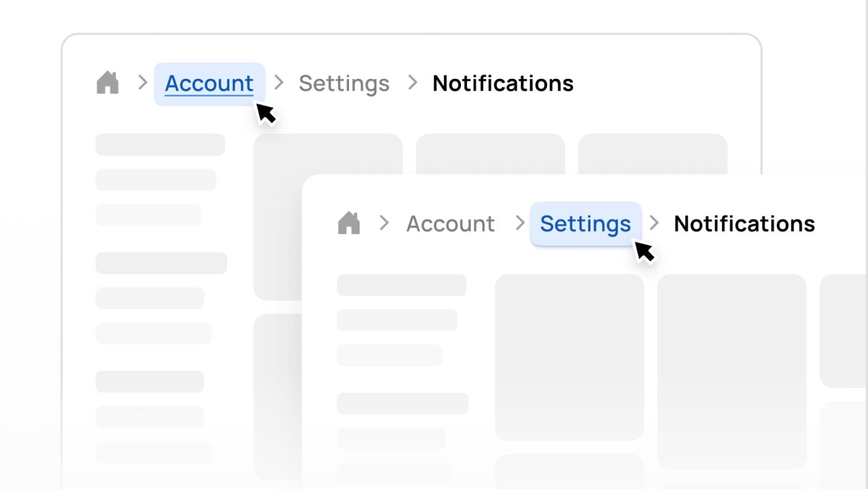Click the chevron between highlighted Account and gray Settings
The image size is (868, 489).
(279, 83)
